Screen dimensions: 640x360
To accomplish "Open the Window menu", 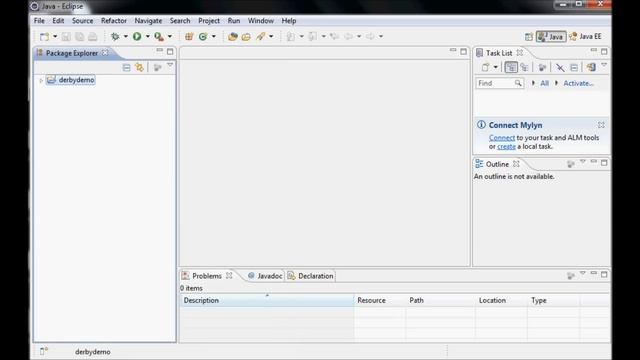I will click(261, 20).
